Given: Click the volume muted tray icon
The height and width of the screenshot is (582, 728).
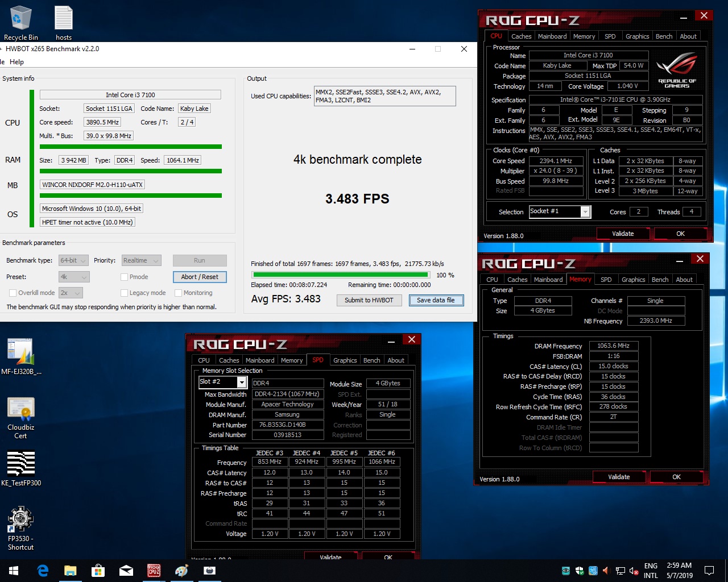Looking at the screenshot, I should [634, 571].
